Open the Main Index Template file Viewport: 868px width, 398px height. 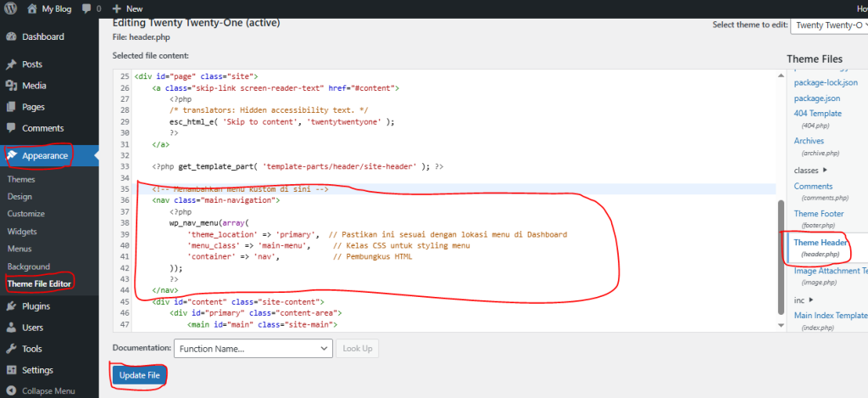[x=831, y=316]
